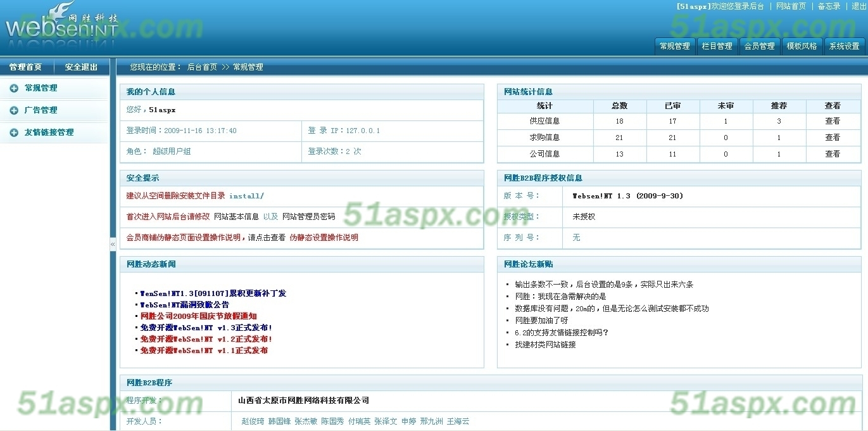The image size is (868, 431).
Task: Open 常规管理 top navigation tab
Action: 674,46
